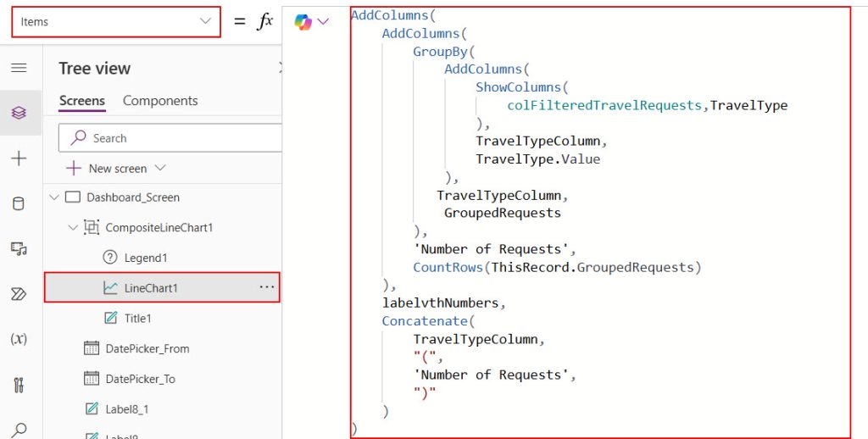Open the Search magnifier icon in sidebar
Screen dimensions: 868x439
pyautogui.click(x=19, y=430)
